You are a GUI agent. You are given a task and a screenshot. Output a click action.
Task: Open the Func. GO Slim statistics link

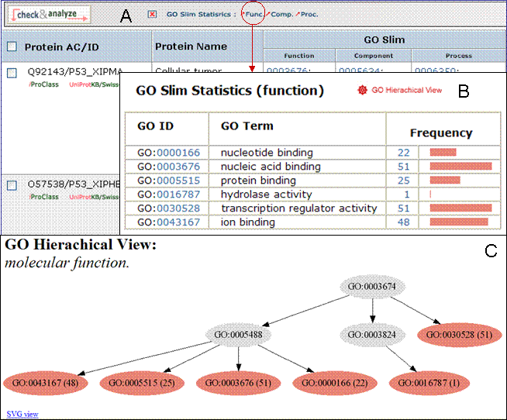tap(252, 14)
